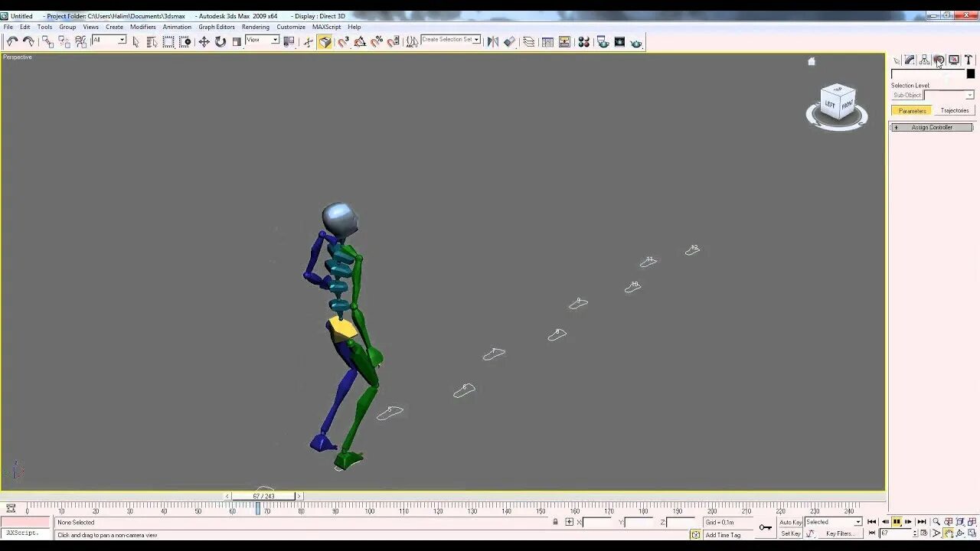Open Key Filters dialog
Viewport: 980px width, 551px height.
[840, 533]
